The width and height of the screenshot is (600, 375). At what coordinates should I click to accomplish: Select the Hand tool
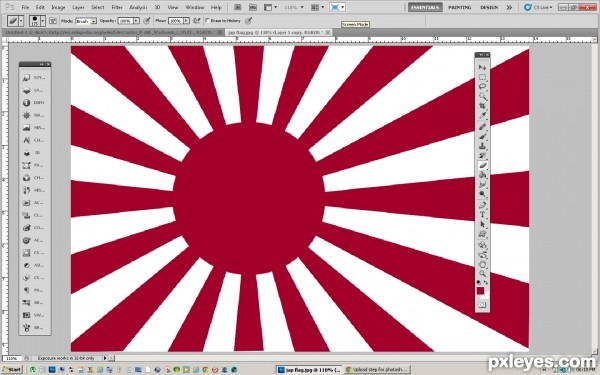[482, 264]
